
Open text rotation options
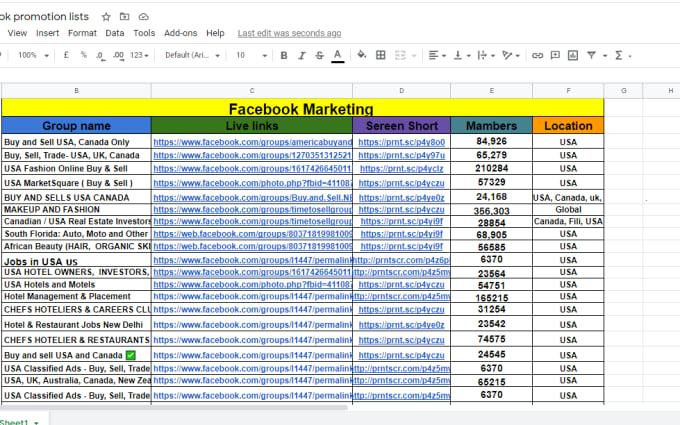point(510,55)
